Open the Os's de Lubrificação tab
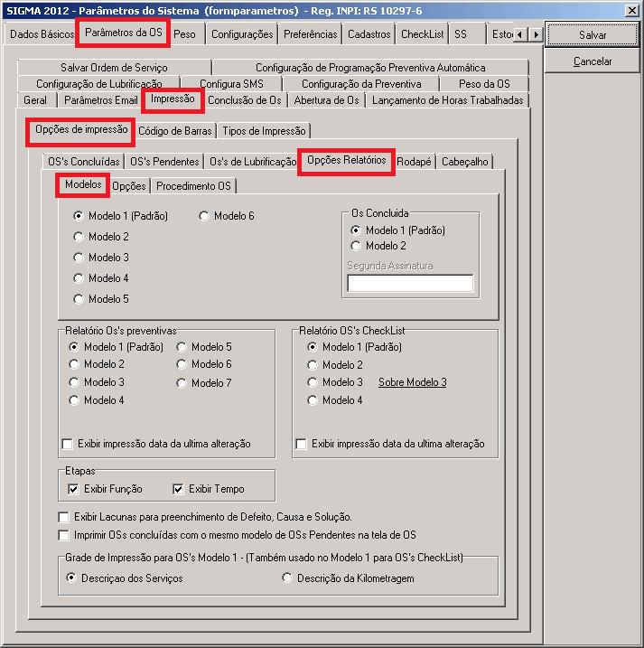The image size is (644, 648). coord(253,162)
